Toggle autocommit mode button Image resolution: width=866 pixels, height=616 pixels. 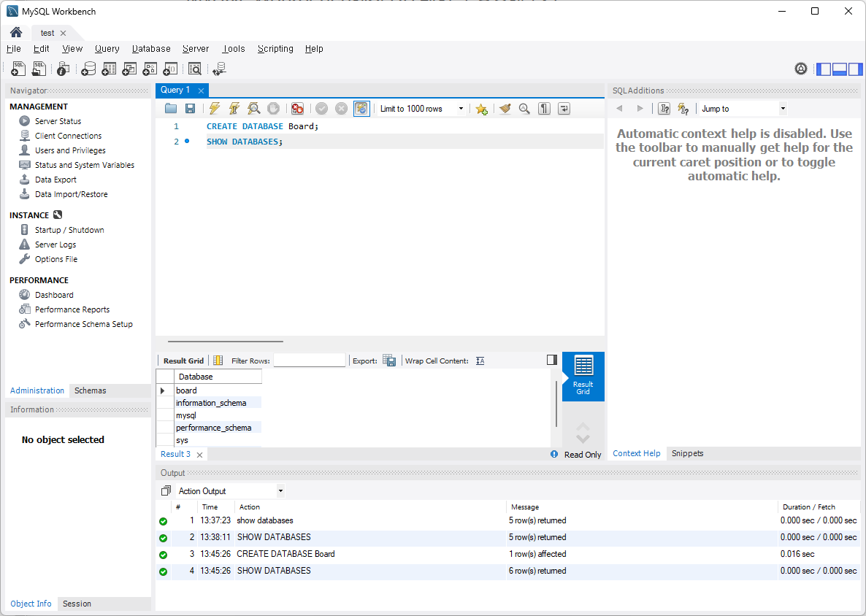tap(361, 109)
